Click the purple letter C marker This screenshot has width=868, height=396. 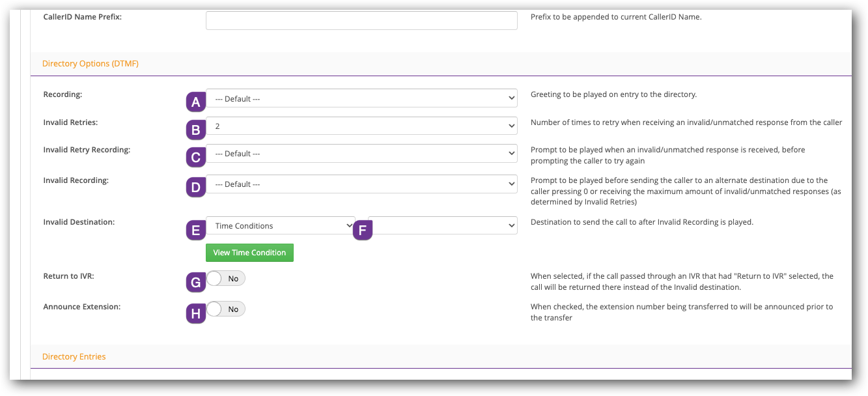pos(195,157)
